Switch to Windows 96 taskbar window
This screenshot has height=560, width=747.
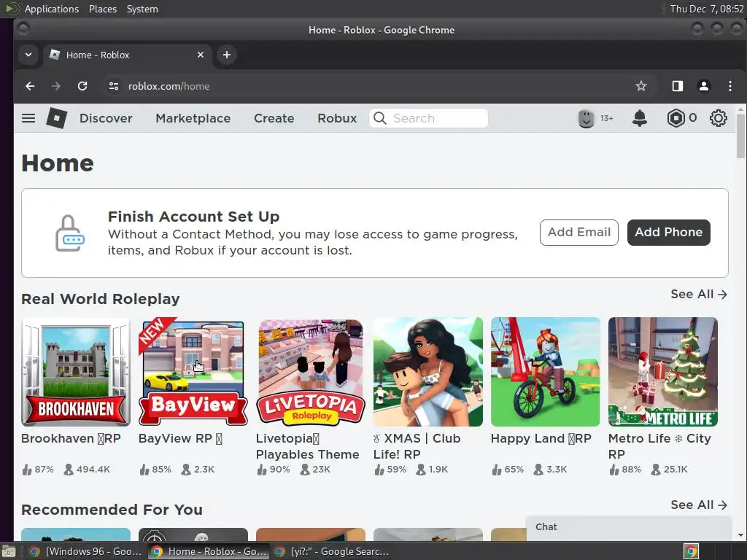click(x=85, y=551)
